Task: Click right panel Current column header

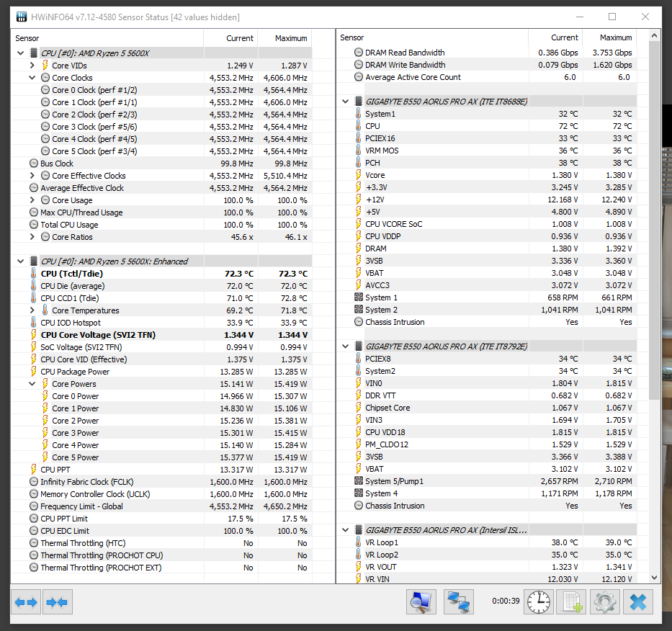Action: (x=555, y=37)
